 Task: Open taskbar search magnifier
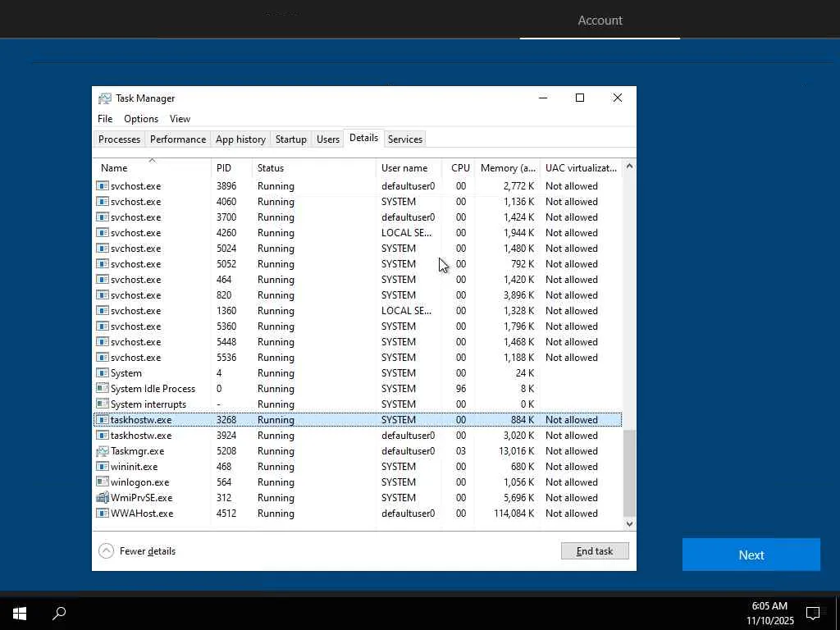(59, 613)
